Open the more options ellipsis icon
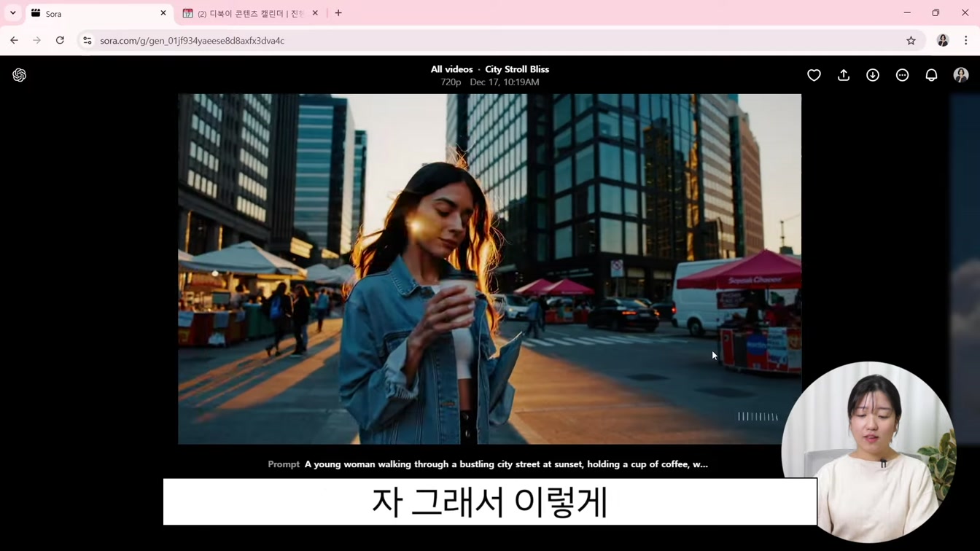 coord(902,75)
